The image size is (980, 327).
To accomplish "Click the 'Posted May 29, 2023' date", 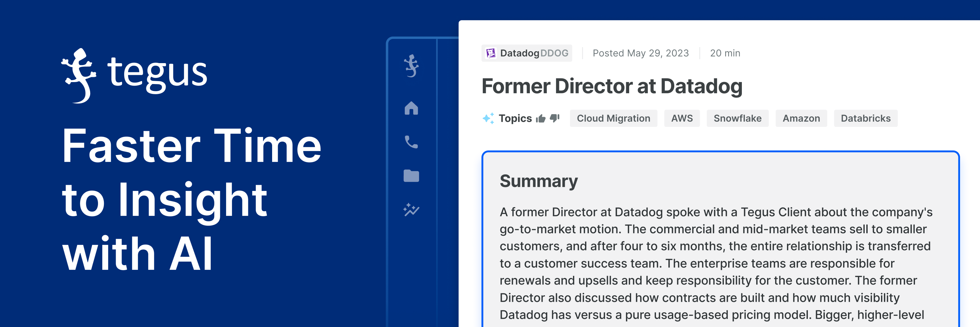I will coord(641,53).
